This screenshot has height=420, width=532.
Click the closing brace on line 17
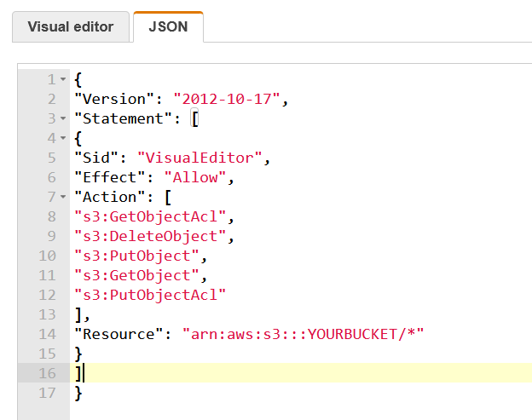point(78,394)
